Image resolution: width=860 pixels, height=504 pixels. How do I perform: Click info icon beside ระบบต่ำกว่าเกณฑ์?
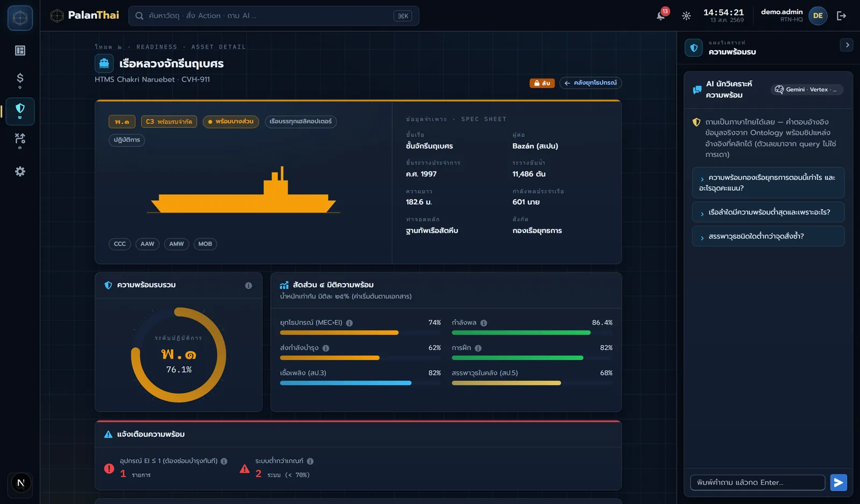(x=310, y=461)
